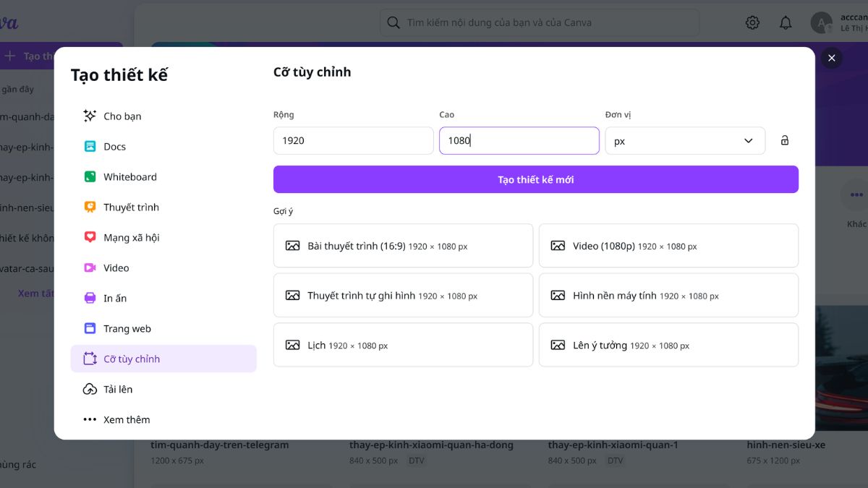Choose Bài thuyết trình (16:9) suggestion

[403, 246]
